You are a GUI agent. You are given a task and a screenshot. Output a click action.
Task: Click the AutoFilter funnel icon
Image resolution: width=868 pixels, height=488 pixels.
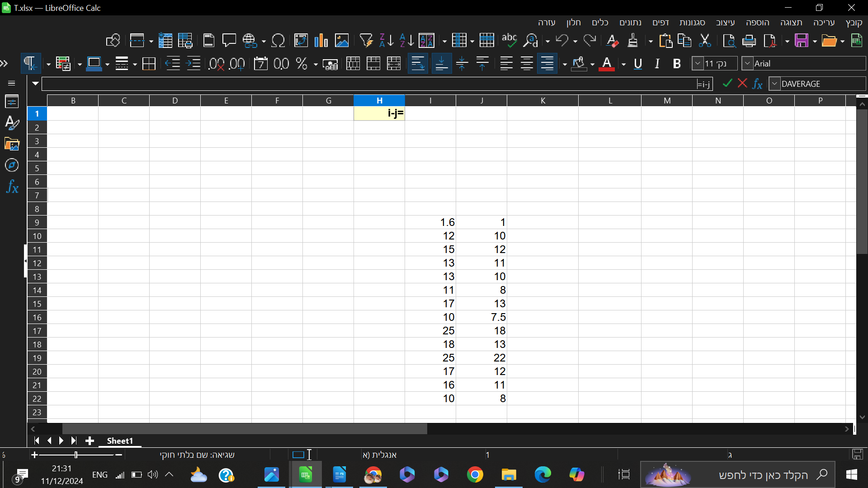pyautogui.click(x=365, y=41)
